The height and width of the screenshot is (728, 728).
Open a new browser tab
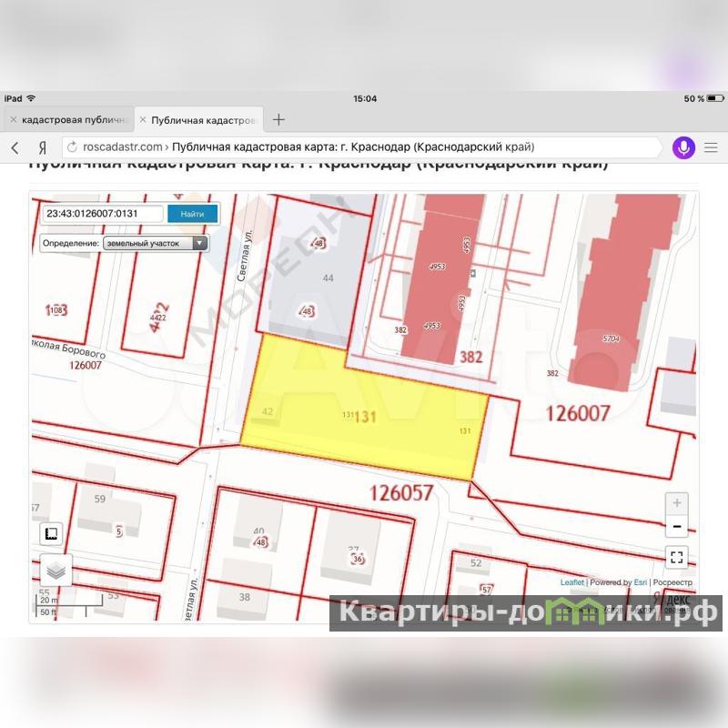pyautogui.click(x=279, y=119)
